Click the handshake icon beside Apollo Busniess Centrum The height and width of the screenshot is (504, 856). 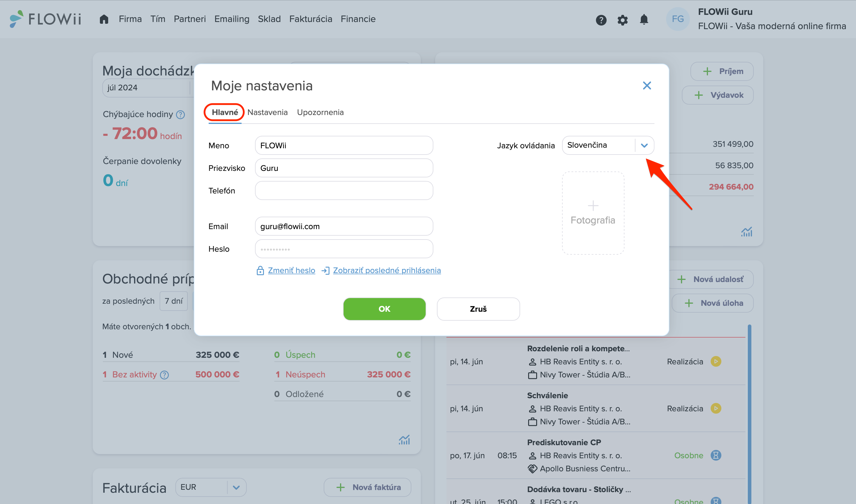point(532,469)
